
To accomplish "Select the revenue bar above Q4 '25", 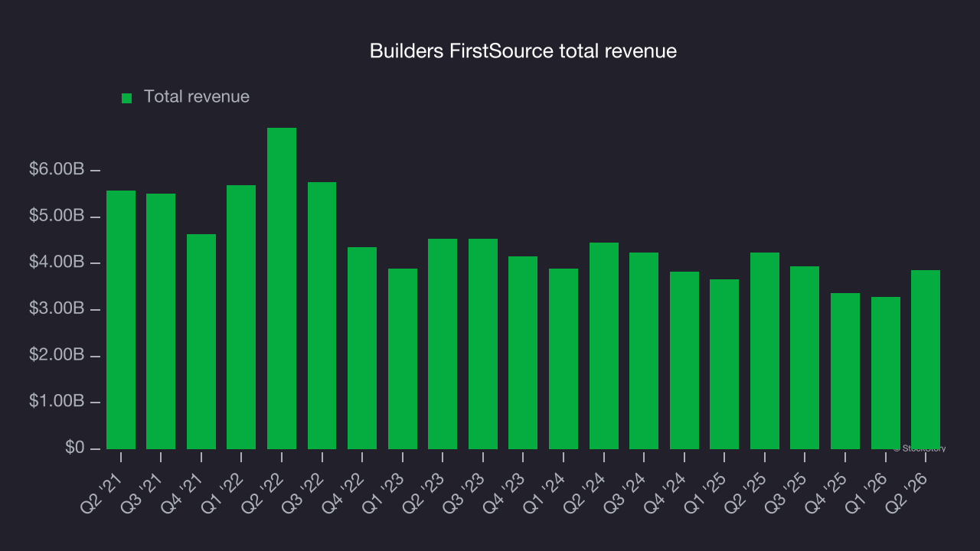I will (x=845, y=371).
